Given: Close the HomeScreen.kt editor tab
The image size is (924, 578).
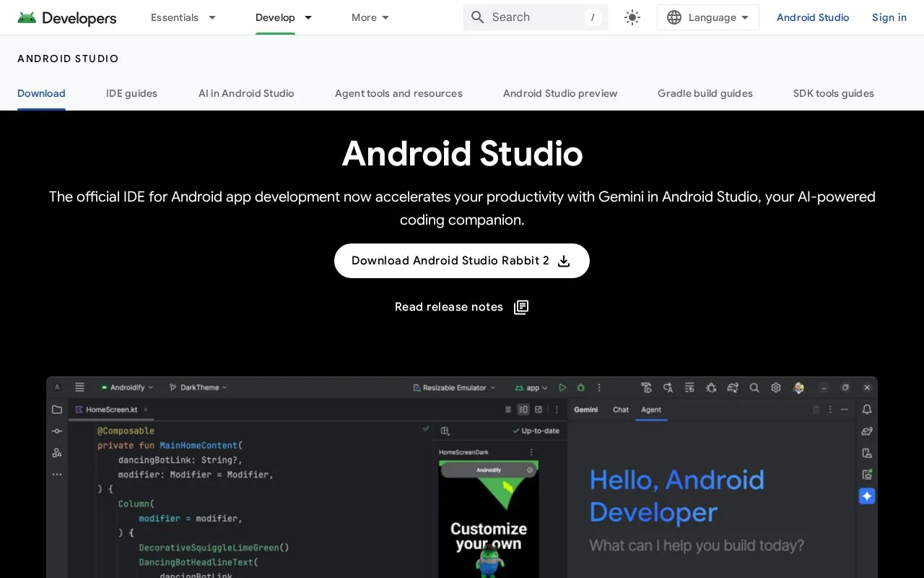Looking at the screenshot, I should [x=146, y=410].
